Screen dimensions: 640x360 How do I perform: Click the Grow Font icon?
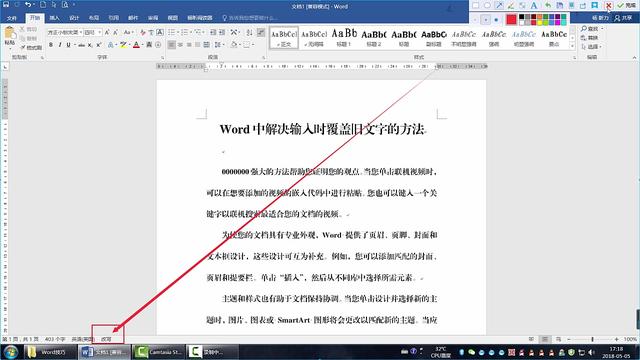[107, 32]
